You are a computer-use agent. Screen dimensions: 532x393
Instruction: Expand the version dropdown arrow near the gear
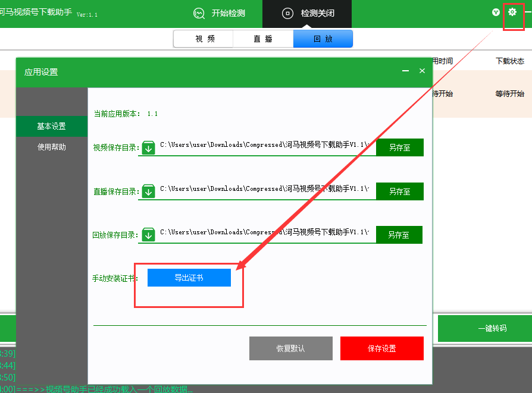coord(495,12)
